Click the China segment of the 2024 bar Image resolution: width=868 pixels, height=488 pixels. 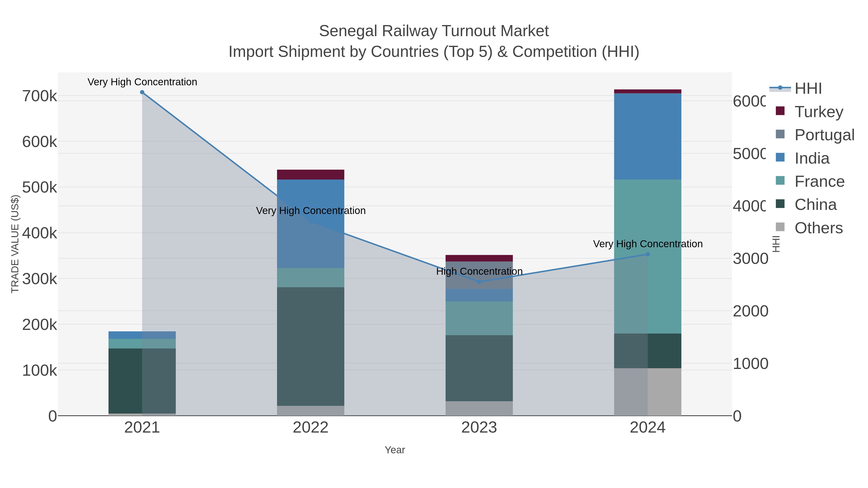(648, 351)
